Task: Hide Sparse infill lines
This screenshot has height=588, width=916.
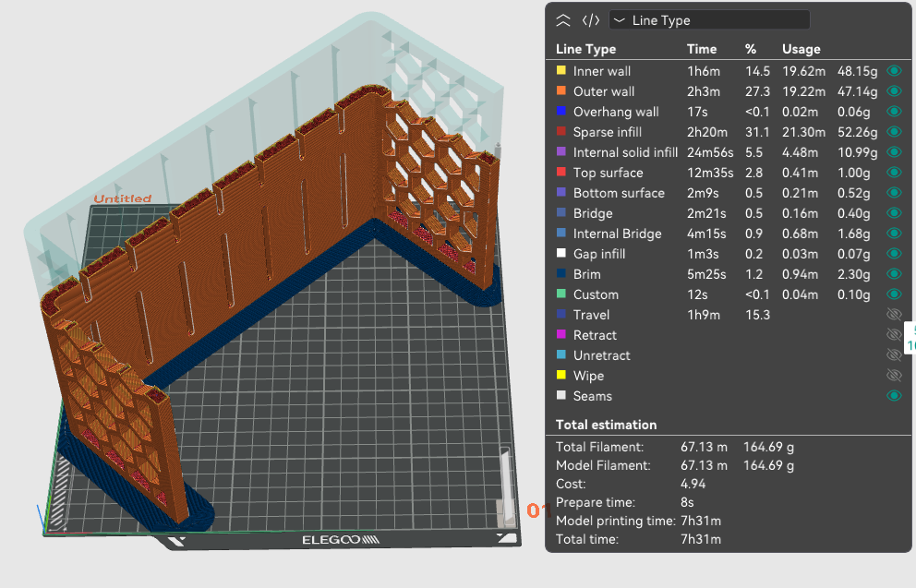Action: tap(894, 132)
